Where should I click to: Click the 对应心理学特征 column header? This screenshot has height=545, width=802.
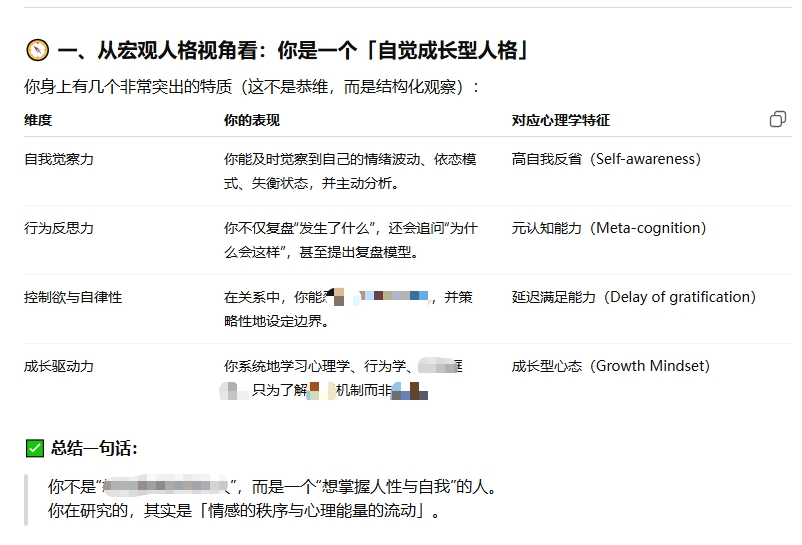pyautogui.click(x=560, y=121)
